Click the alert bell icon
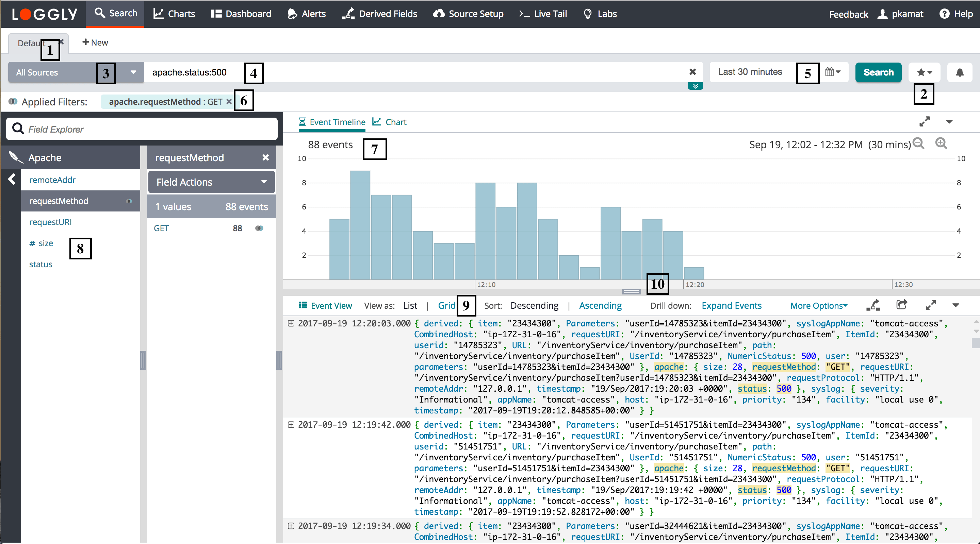This screenshot has width=980, height=544. pyautogui.click(x=959, y=72)
